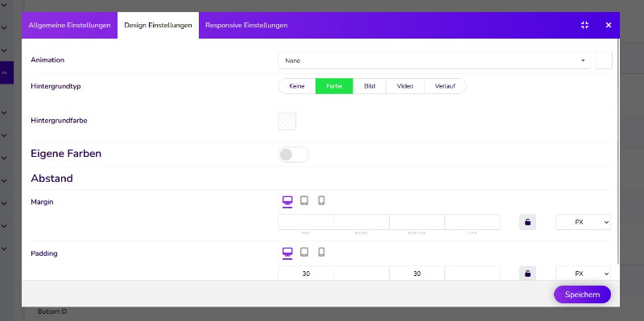Toggle the Eigene Farben switch
Image resolution: width=644 pixels, height=321 pixels.
[x=293, y=154]
